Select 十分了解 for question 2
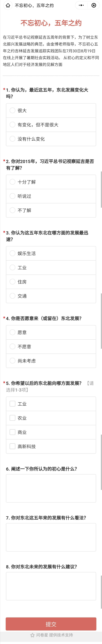 pos(51,182)
